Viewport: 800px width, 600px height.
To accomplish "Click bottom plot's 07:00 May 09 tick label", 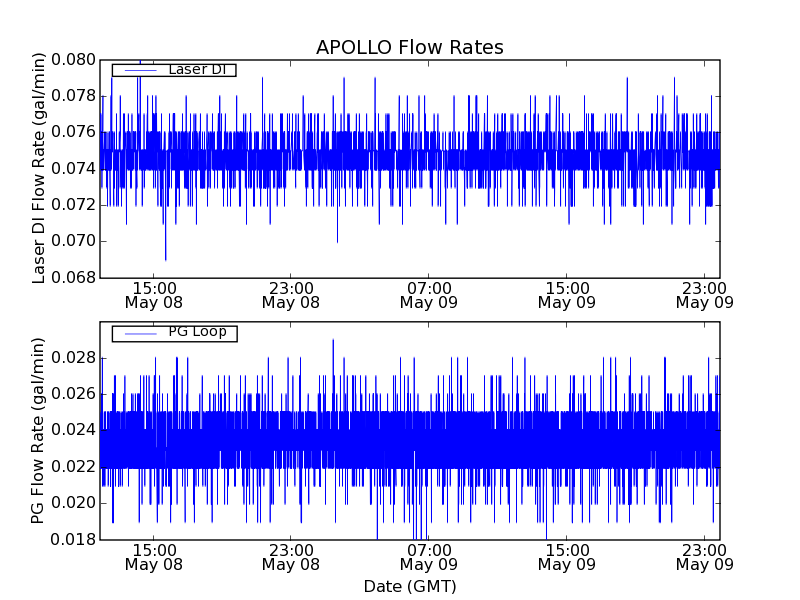I will (428, 557).
